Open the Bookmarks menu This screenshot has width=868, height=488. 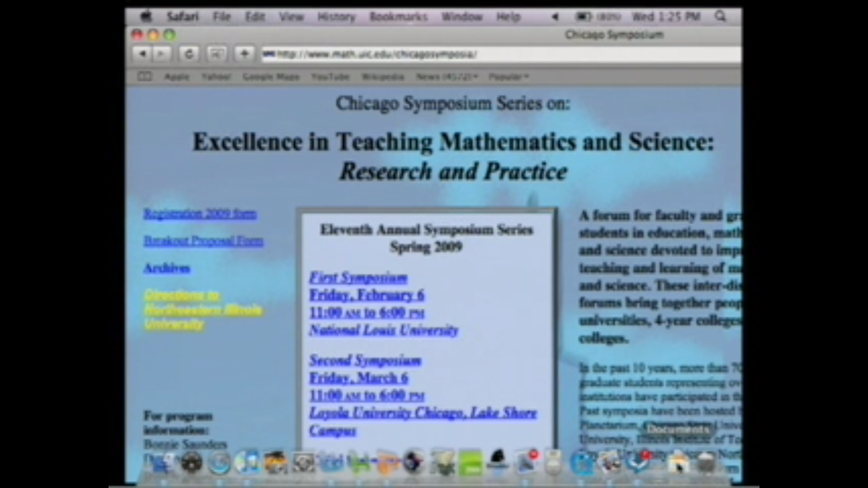[398, 17]
